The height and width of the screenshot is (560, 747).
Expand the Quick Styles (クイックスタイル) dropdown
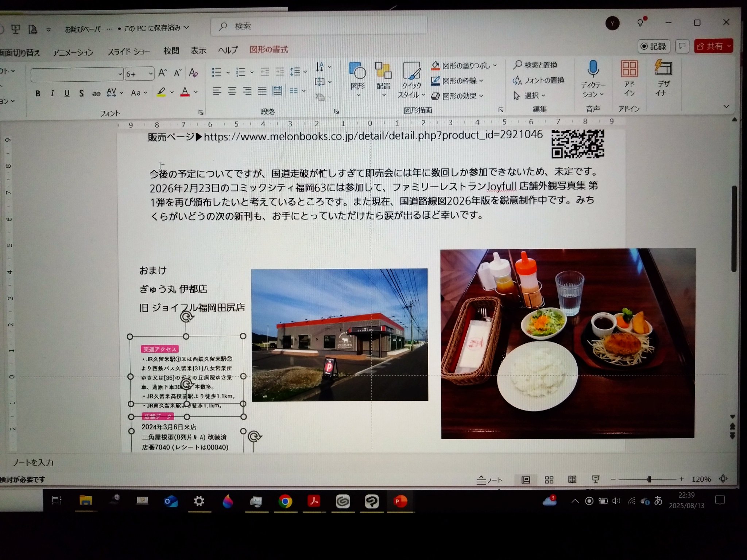click(x=423, y=95)
